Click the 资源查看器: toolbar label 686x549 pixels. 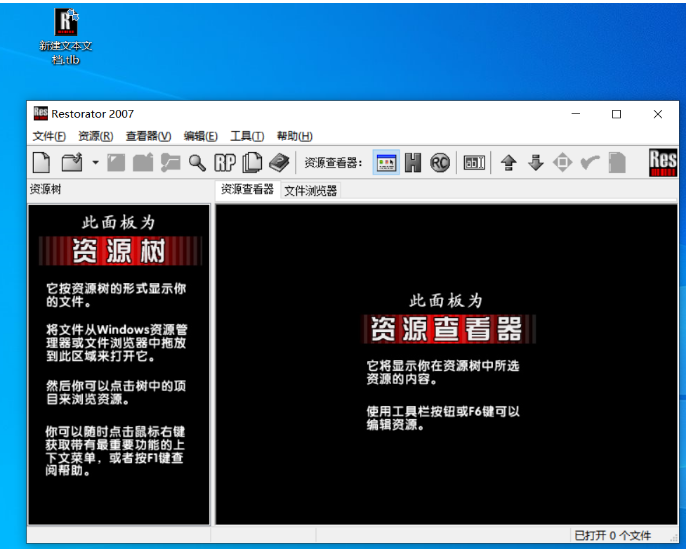pyautogui.click(x=333, y=163)
